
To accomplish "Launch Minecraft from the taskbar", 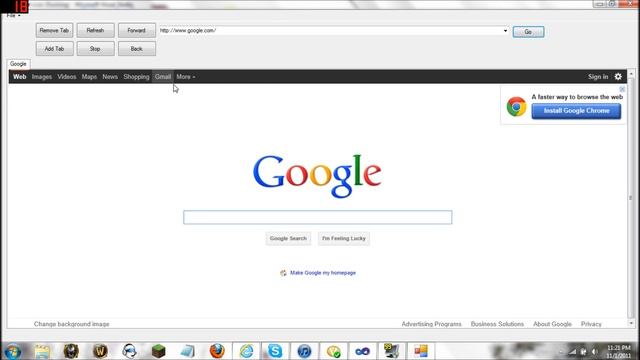I will 158,351.
